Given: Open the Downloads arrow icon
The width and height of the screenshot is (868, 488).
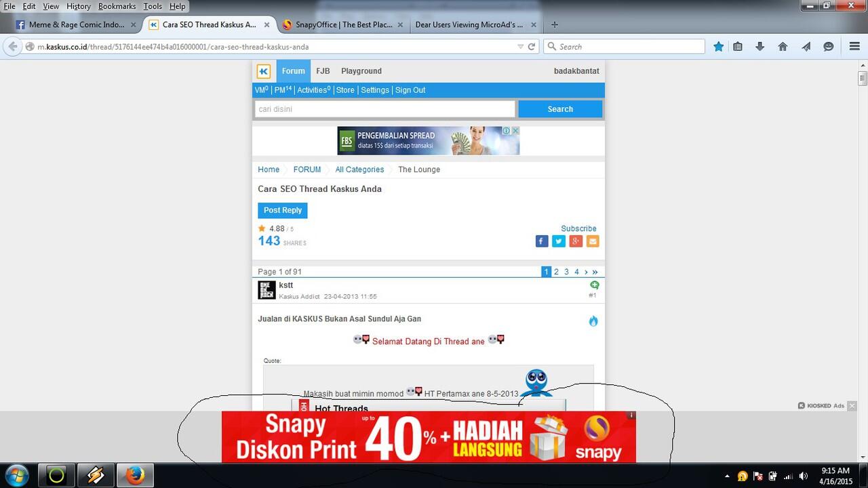Looking at the screenshot, I should [760, 47].
